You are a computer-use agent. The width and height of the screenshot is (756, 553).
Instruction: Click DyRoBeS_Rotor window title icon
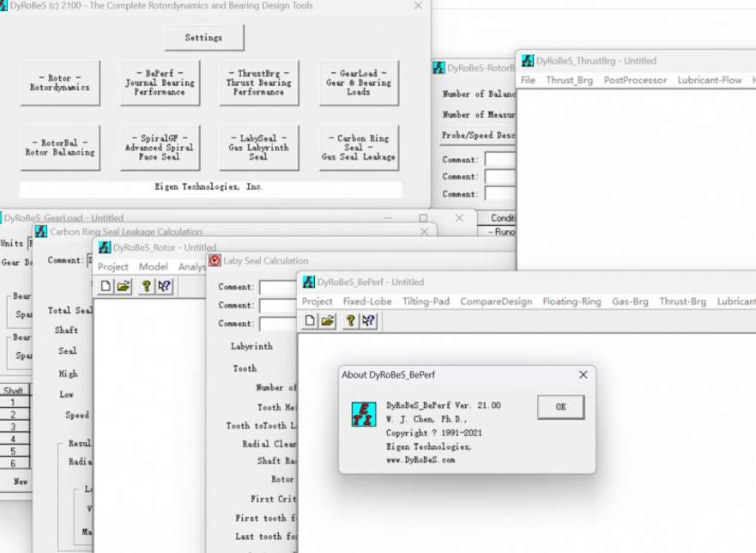tap(104, 247)
